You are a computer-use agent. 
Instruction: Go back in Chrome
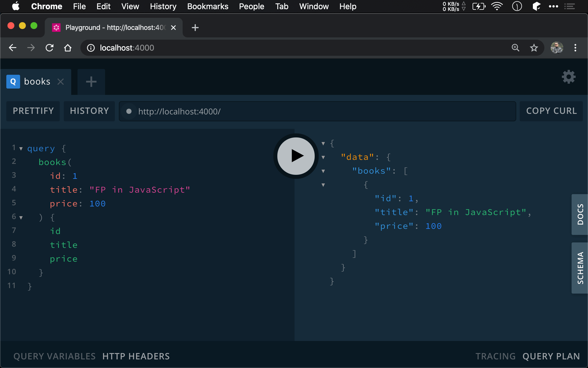[13, 48]
